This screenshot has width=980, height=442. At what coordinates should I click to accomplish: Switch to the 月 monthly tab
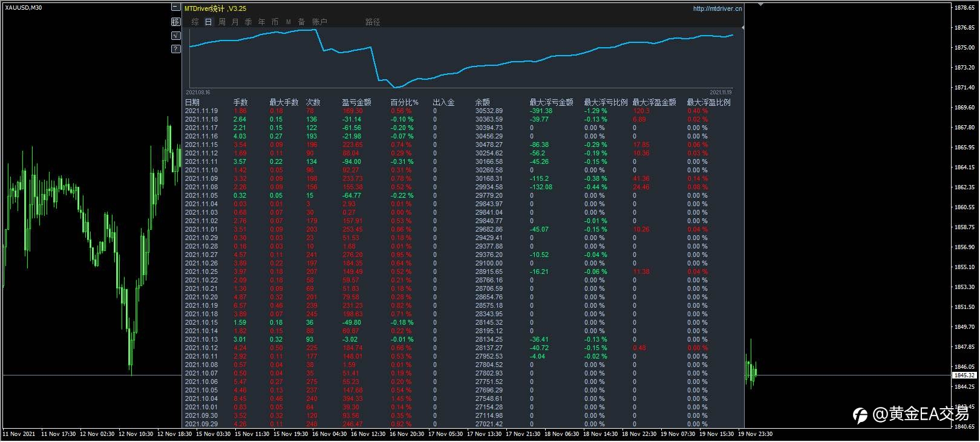pos(235,22)
